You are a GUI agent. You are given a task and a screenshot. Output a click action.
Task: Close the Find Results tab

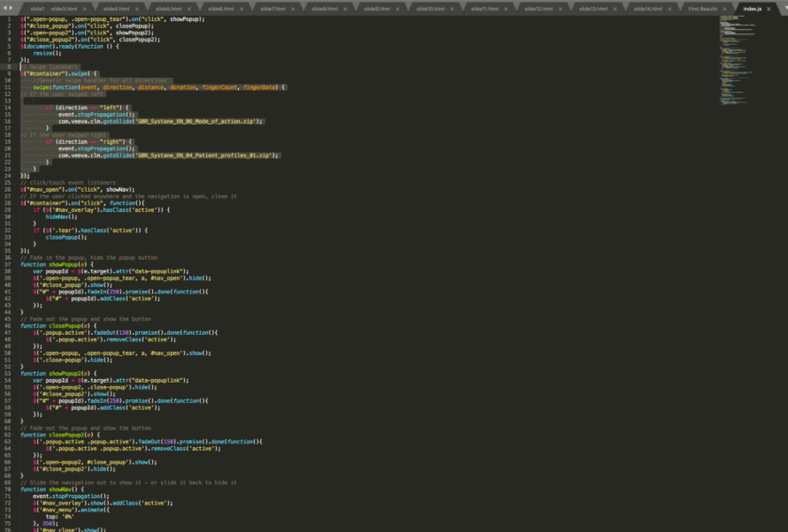pos(725,9)
